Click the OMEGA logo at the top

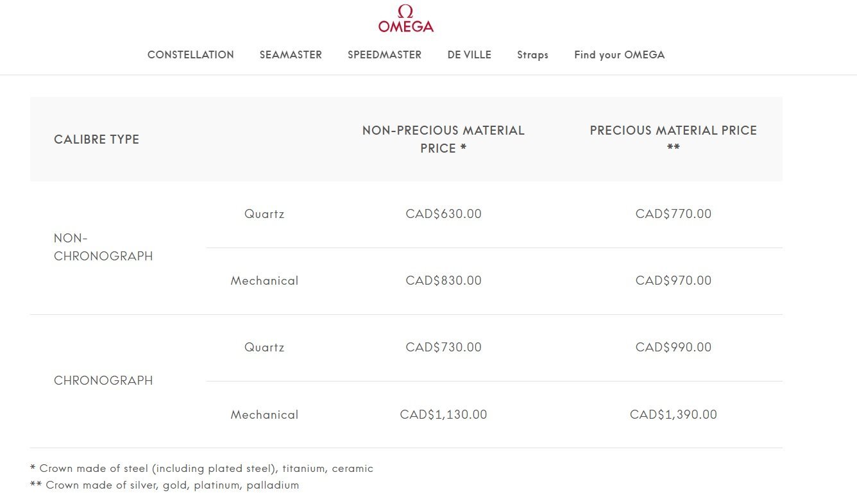405,19
